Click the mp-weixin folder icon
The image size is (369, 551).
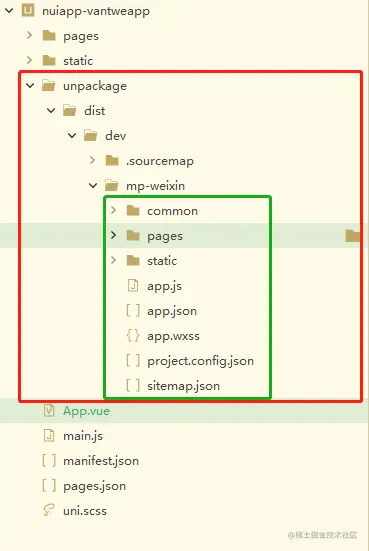coord(111,185)
